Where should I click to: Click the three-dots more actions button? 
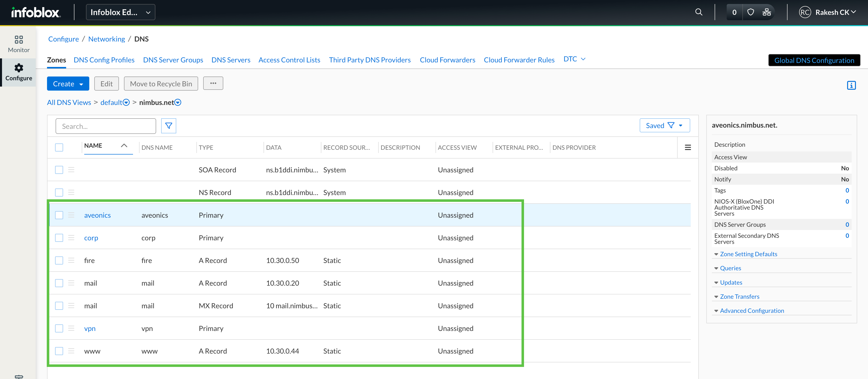coord(213,83)
